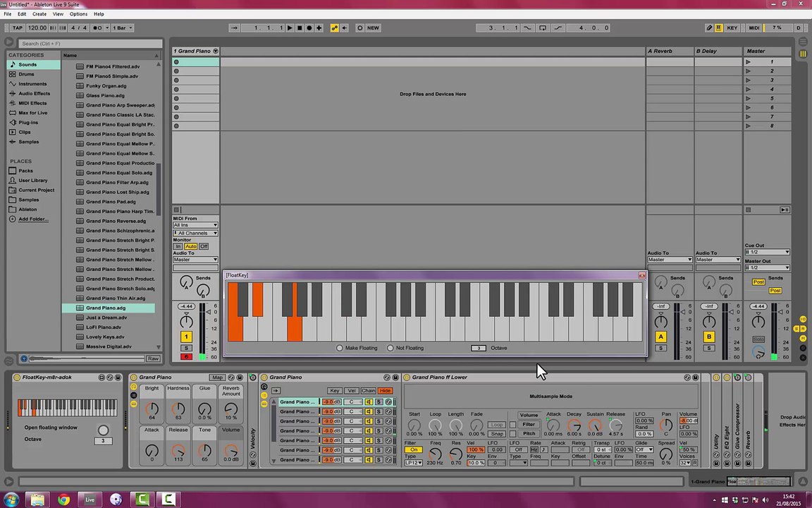This screenshot has width=812, height=508.
Task: Click return track A button
Action: [660, 337]
